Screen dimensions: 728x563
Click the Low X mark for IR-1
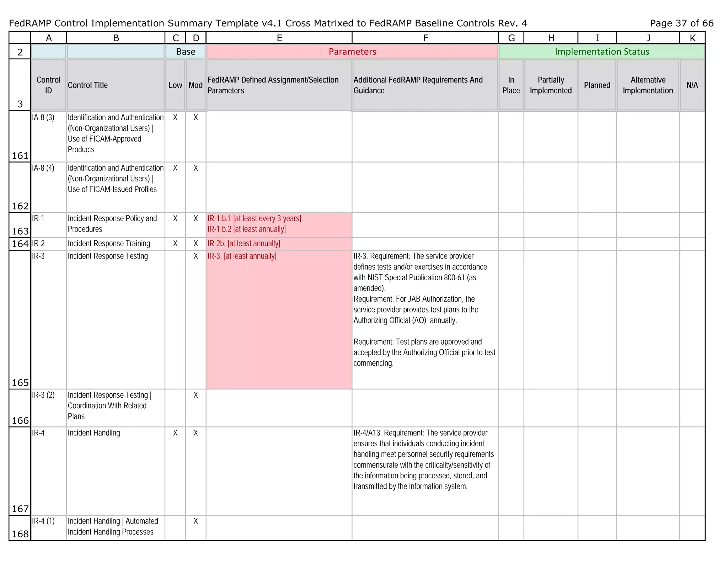click(x=175, y=218)
